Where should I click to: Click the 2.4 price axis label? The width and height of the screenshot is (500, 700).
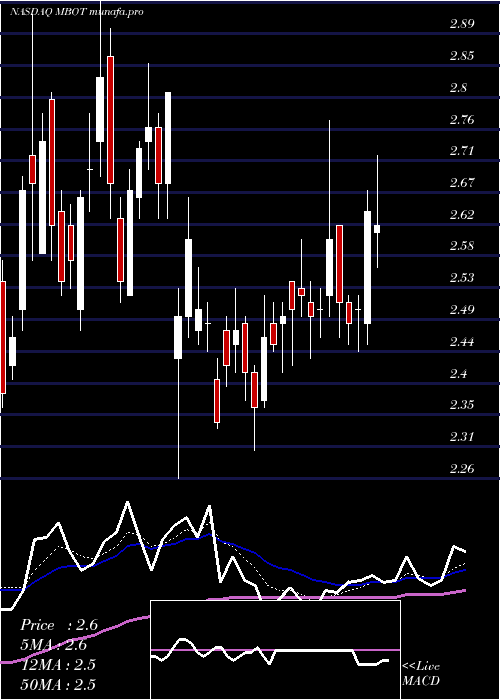458,373
